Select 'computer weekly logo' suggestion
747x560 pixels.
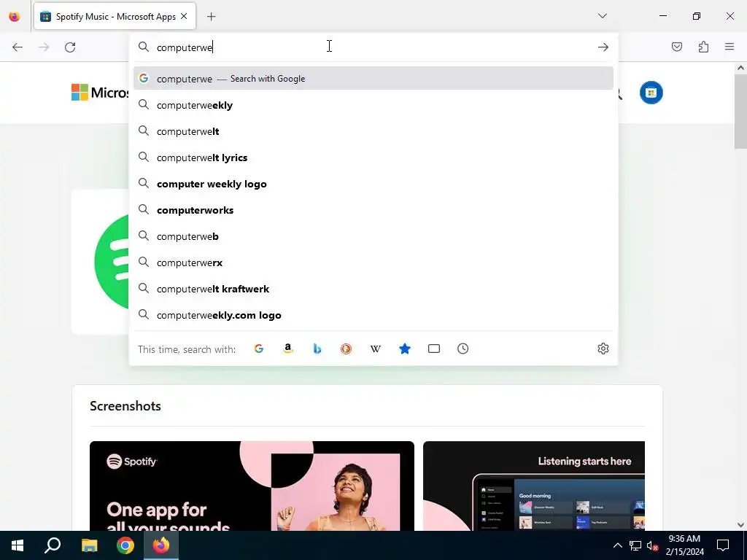pos(373,184)
